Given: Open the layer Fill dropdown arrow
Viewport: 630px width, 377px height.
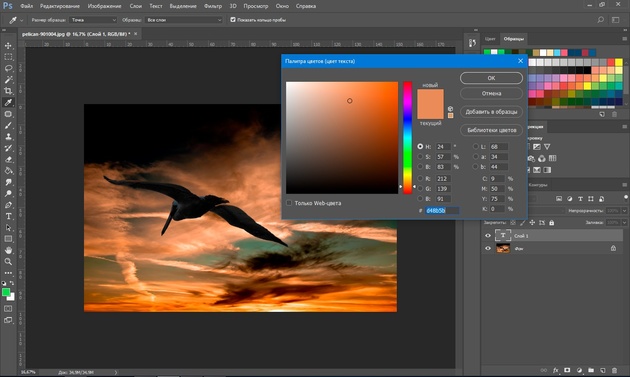Looking at the screenshot, I should click(624, 222).
